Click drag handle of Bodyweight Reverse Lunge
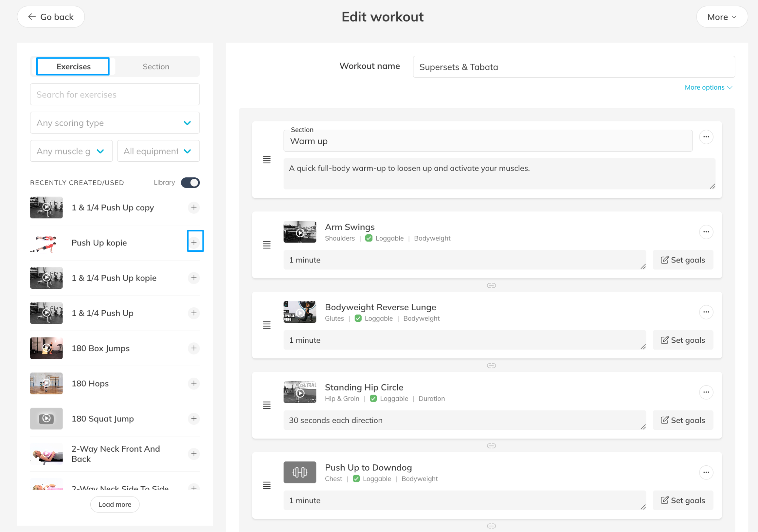The height and width of the screenshot is (532, 758). click(x=266, y=325)
